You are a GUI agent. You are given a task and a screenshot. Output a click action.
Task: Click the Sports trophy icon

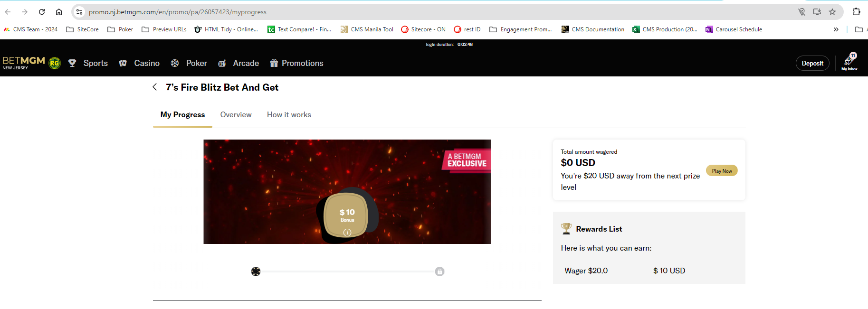(x=72, y=63)
